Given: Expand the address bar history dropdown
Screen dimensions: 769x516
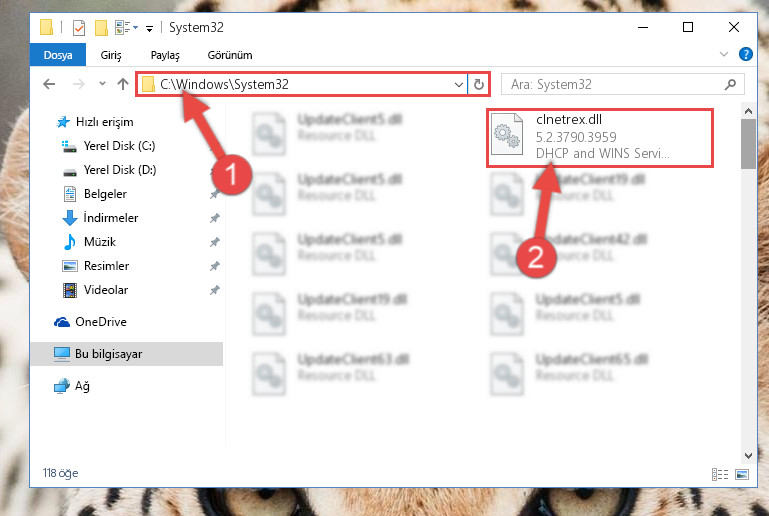Looking at the screenshot, I should point(459,84).
